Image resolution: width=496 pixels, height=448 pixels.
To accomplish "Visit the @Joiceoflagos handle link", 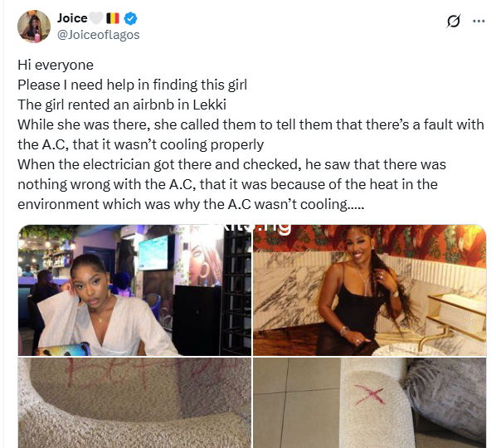I will pos(99,35).
